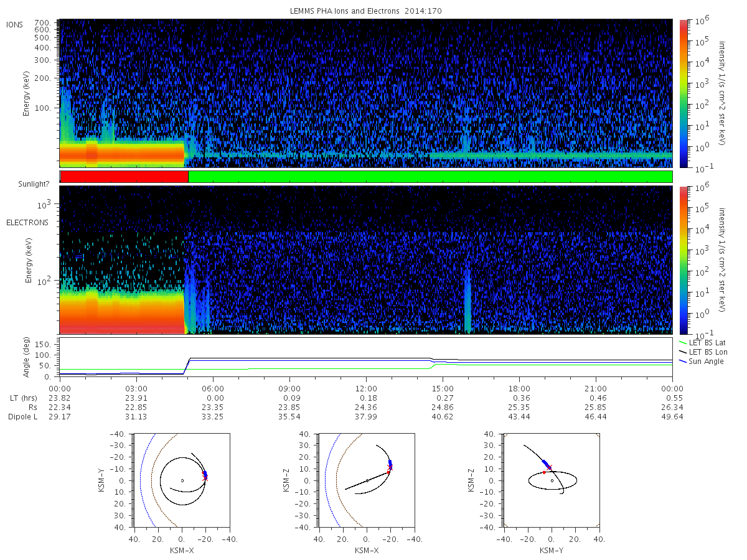
Task: Click the electron burst near 16:00
Action: pyautogui.click(x=467, y=302)
